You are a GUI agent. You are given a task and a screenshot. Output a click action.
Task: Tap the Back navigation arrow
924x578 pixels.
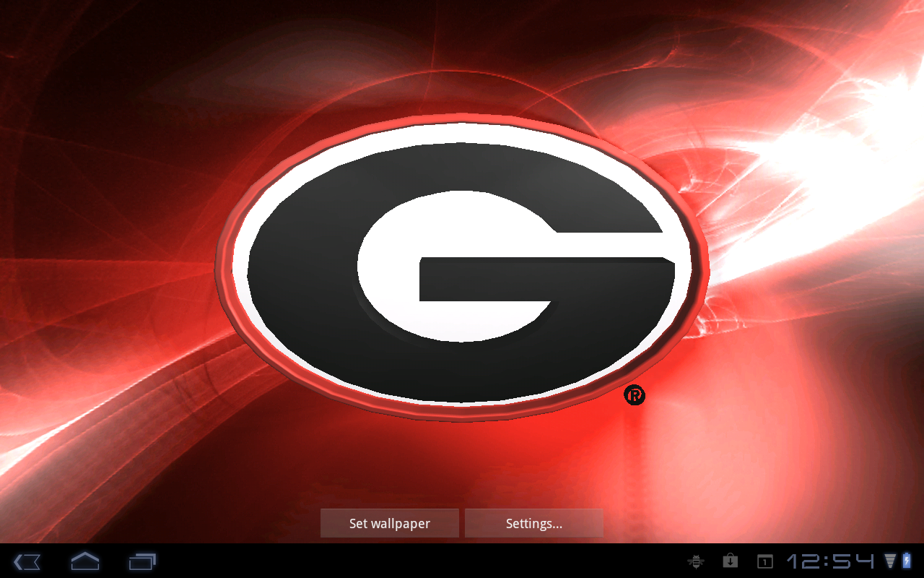27,561
